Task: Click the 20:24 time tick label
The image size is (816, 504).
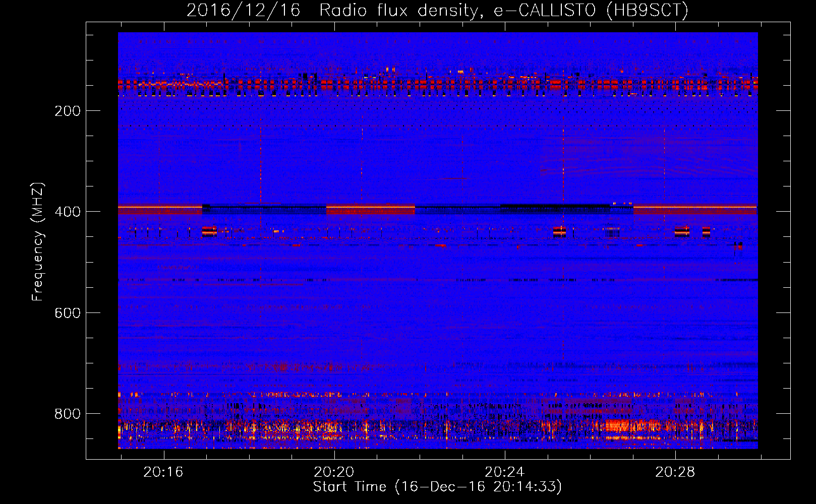Action: click(504, 472)
